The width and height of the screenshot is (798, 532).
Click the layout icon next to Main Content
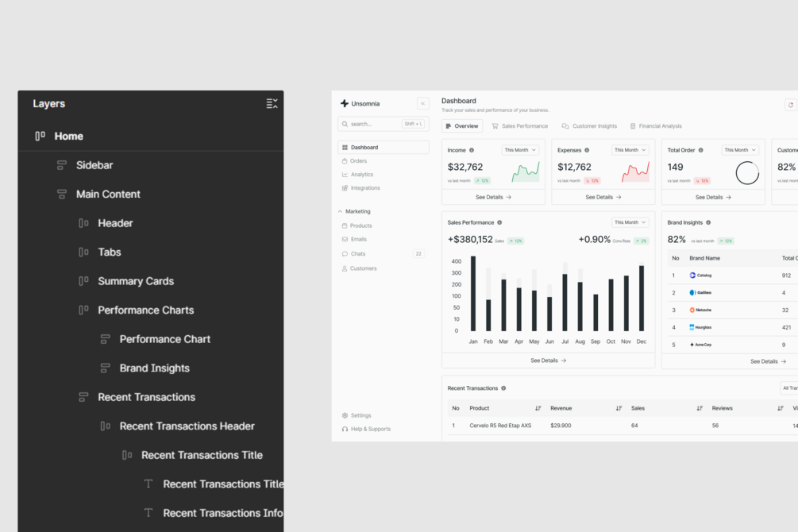[x=62, y=194]
